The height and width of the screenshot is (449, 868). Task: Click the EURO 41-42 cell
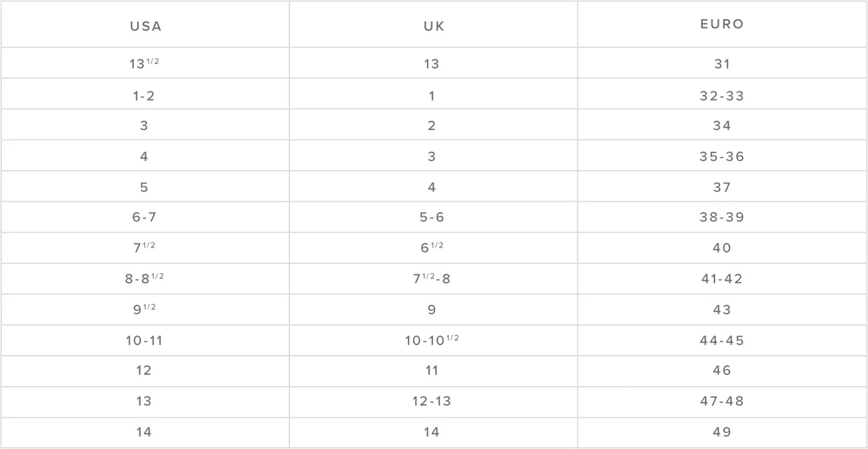722,279
